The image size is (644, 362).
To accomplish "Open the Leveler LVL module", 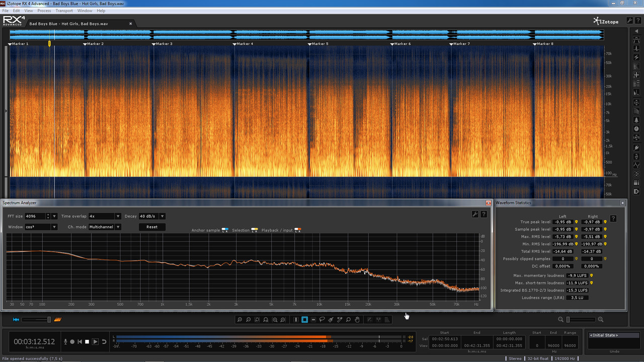I will tap(636, 102).
